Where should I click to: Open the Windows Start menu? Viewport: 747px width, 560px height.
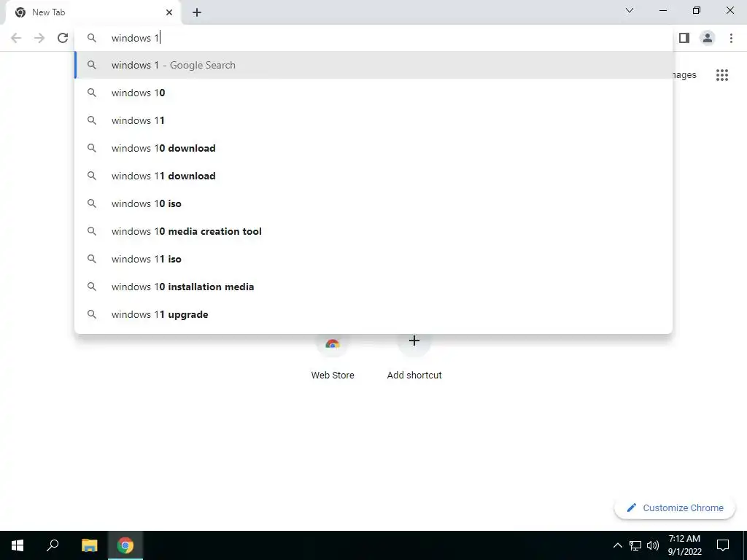click(18, 545)
